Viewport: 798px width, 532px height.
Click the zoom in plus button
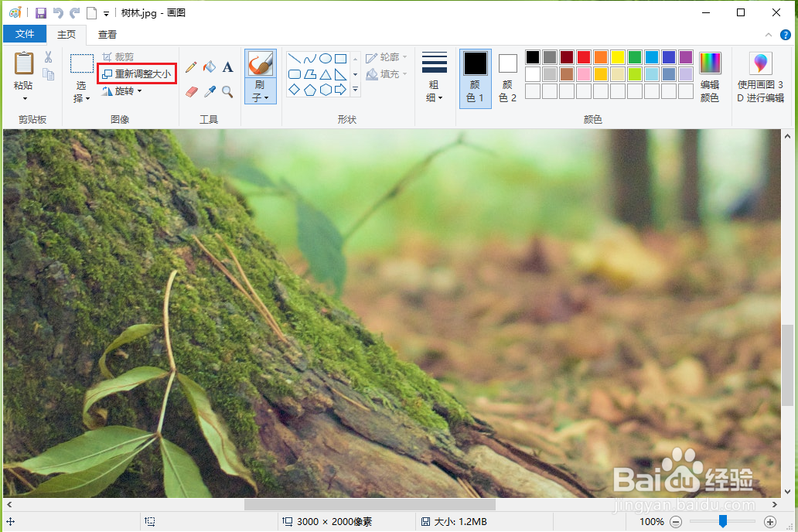click(770, 522)
